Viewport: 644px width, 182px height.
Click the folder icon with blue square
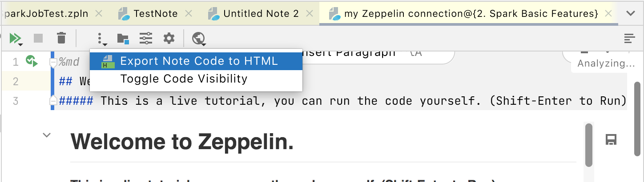click(x=123, y=39)
